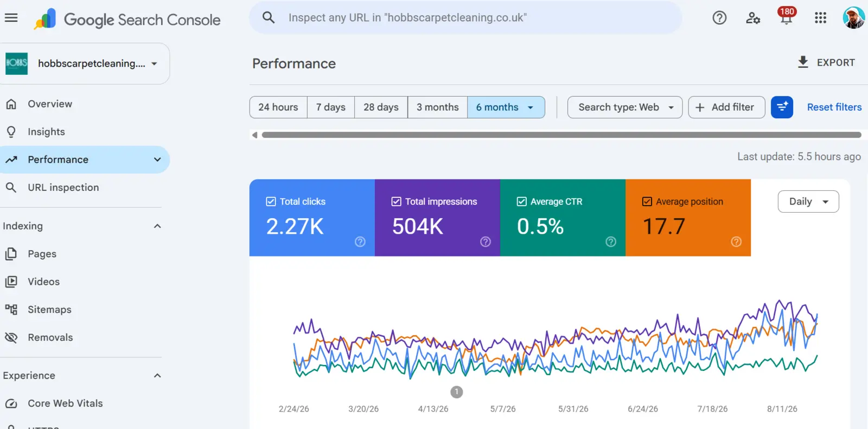Toggle the Average position checkbox
868x429 pixels.
click(x=647, y=202)
